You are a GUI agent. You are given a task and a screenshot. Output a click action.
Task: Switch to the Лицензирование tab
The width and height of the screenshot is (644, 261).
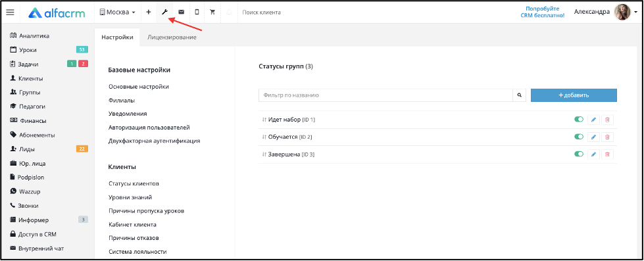172,37
